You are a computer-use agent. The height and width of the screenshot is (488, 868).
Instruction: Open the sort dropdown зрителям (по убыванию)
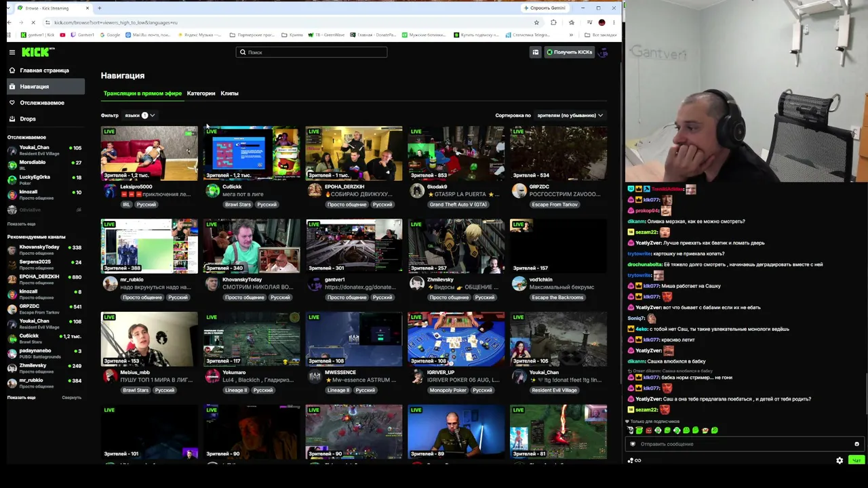(x=570, y=115)
